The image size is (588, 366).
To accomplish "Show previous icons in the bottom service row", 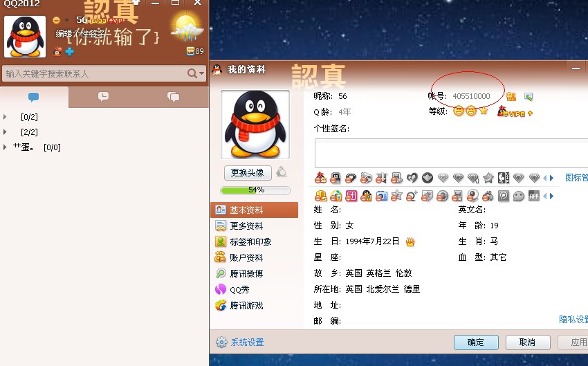I will click(545, 196).
